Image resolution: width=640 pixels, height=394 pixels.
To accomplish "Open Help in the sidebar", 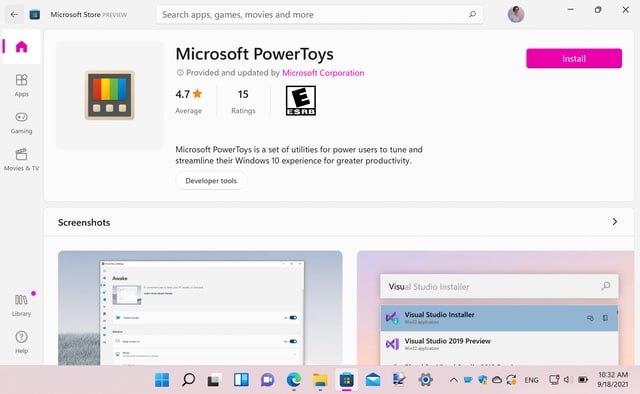I will (x=21, y=342).
